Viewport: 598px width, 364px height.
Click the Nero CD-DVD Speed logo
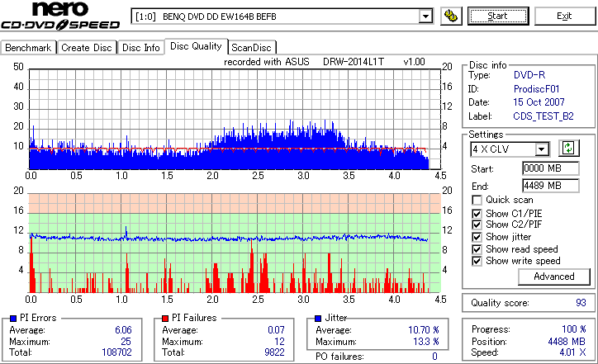pos(60,16)
